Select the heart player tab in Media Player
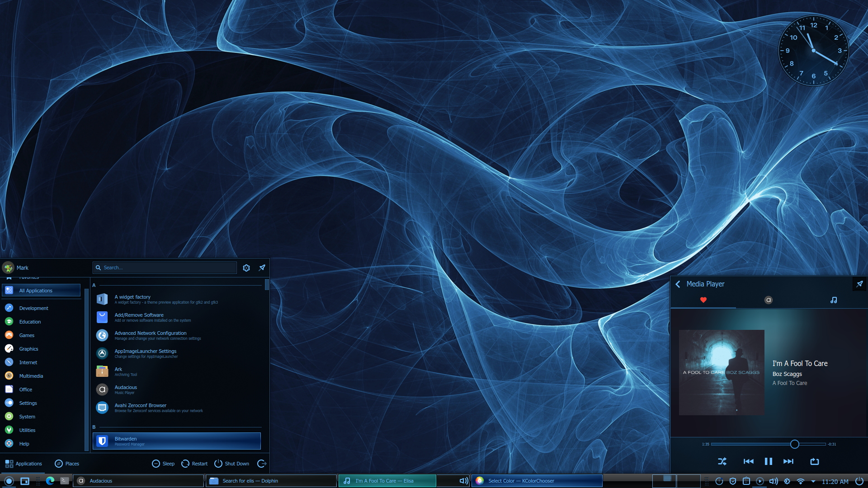This screenshot has width=868, height=488. click(703, 300)
